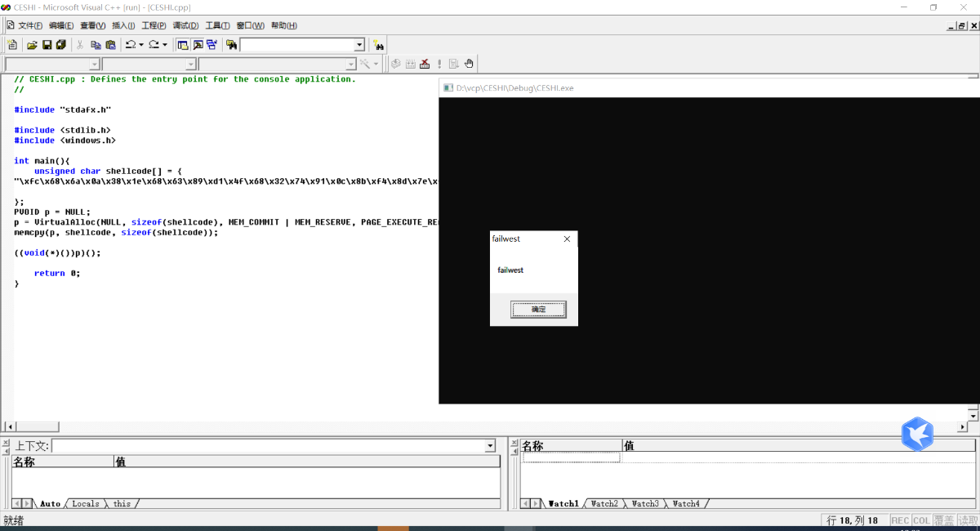The image size is (980, 531).
Task: Open the 调试 (Debug) menu
Action: [185, 25]
